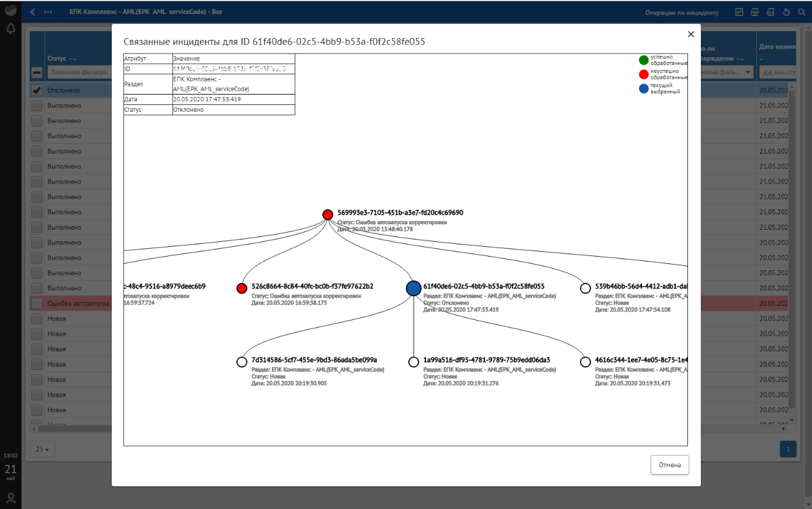This screenshot has height=509, width=812.
Task: Click the XLS export icon
Action: [x=770, y=12]
